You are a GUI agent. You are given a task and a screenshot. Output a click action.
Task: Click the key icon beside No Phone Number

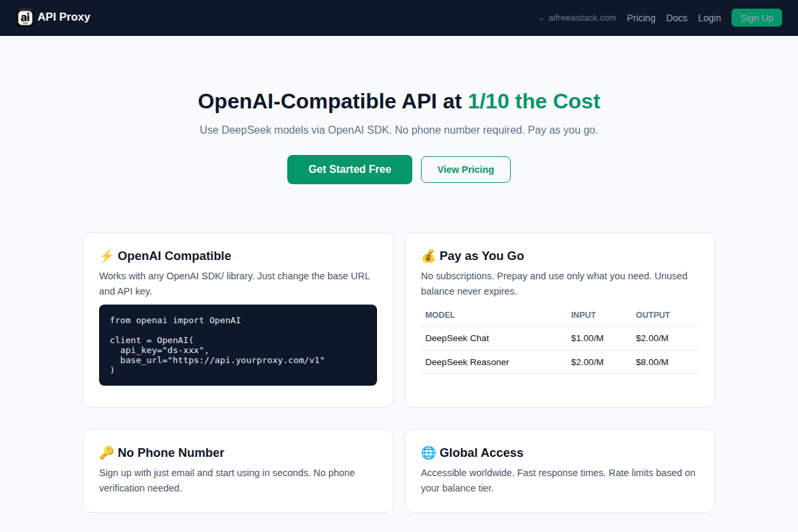click(x=106, y=453)
